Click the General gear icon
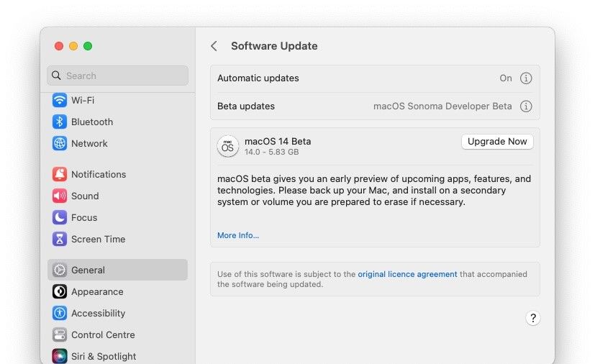This screenshot has height=364, width=595. (60, 270)
